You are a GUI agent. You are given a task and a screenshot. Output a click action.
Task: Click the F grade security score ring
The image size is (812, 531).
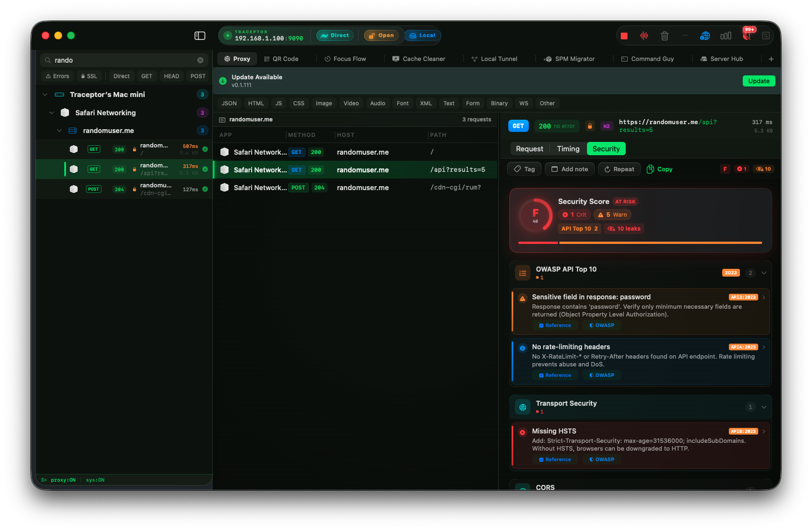pos(535,216)
